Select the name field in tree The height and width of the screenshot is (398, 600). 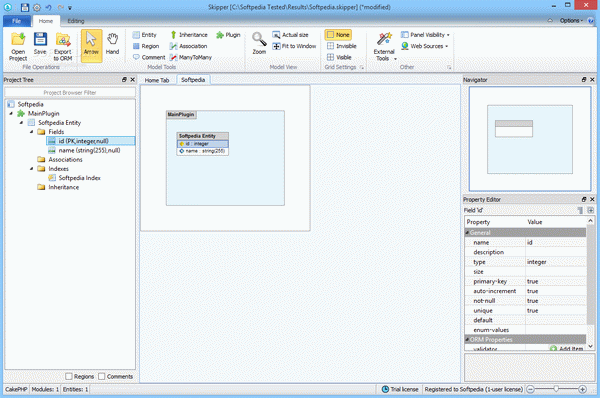89,150
